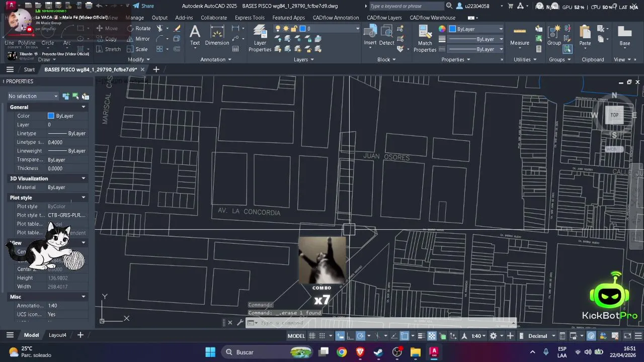644x362 pixels.
Task: Toggle Isolate Objects in status bar
Action: [x=591, y=336]
